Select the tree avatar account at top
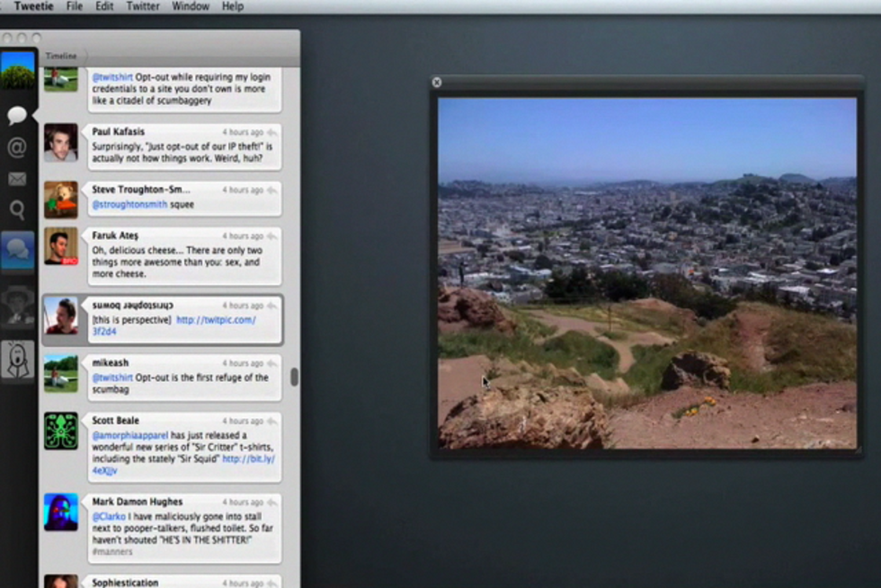 18,70
